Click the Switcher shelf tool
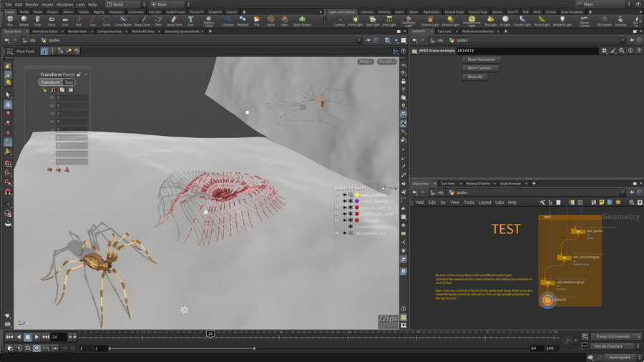Image resolution: width=644 pixels, height=362 pixels. [x=620, y=21]
